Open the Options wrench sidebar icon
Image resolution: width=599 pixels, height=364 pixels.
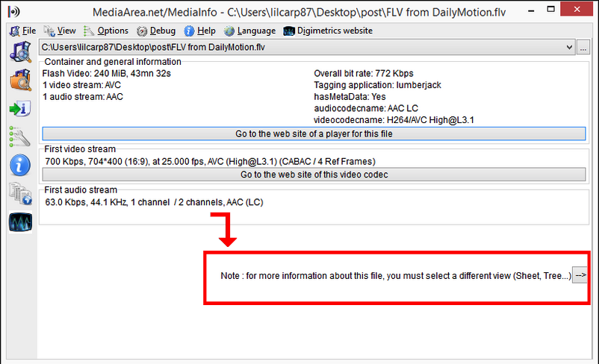(x=20, y=137)
